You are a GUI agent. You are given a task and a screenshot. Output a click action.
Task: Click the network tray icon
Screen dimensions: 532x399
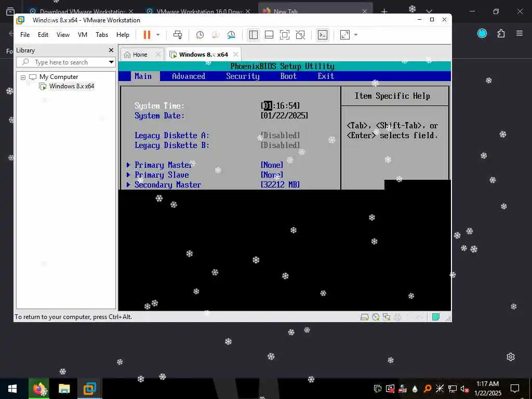453,389
